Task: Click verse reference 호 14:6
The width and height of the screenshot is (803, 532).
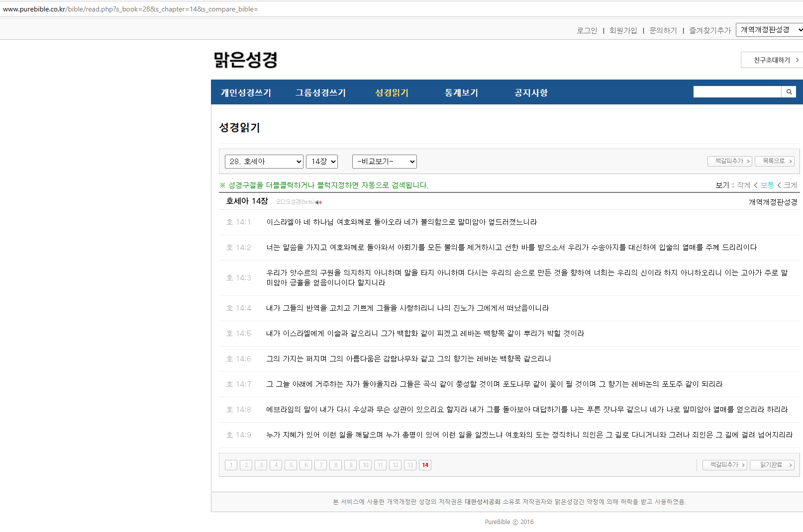Action: (x=239, y=359)
